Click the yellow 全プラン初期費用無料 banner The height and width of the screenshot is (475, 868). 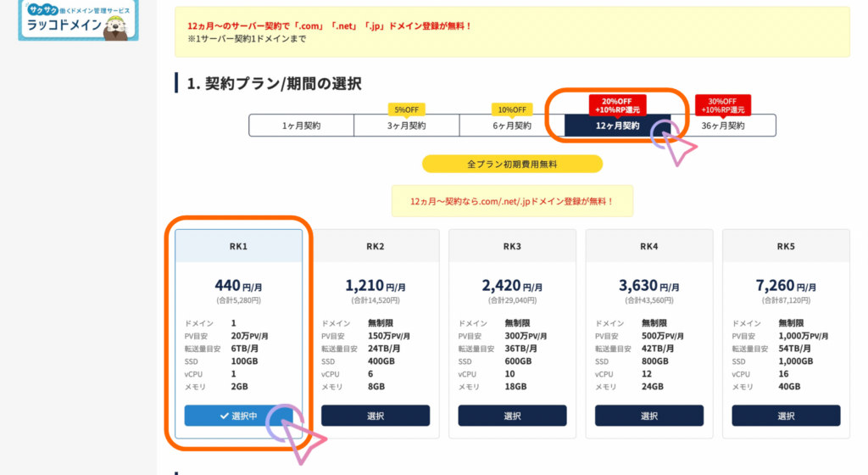click(x=512, y=164)
